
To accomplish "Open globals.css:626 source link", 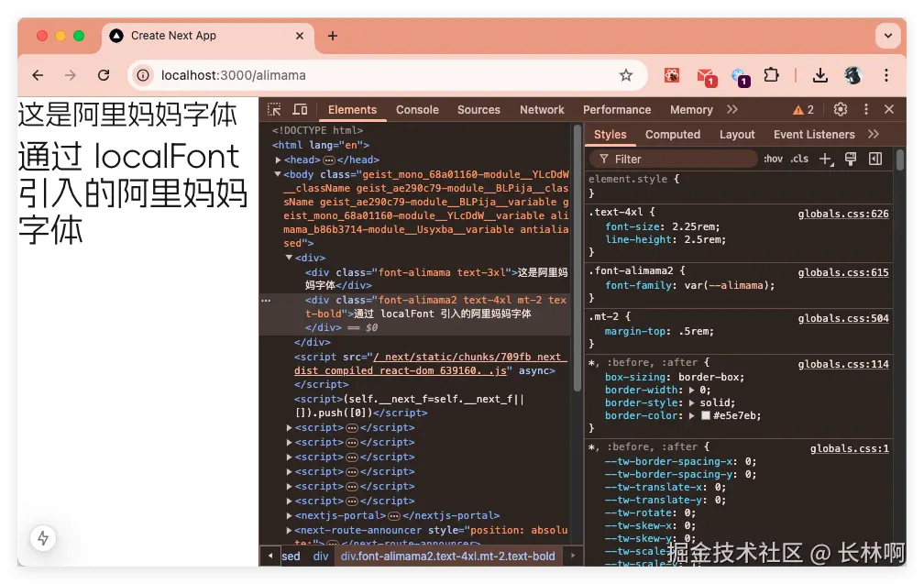I will [x=843, y=214].
